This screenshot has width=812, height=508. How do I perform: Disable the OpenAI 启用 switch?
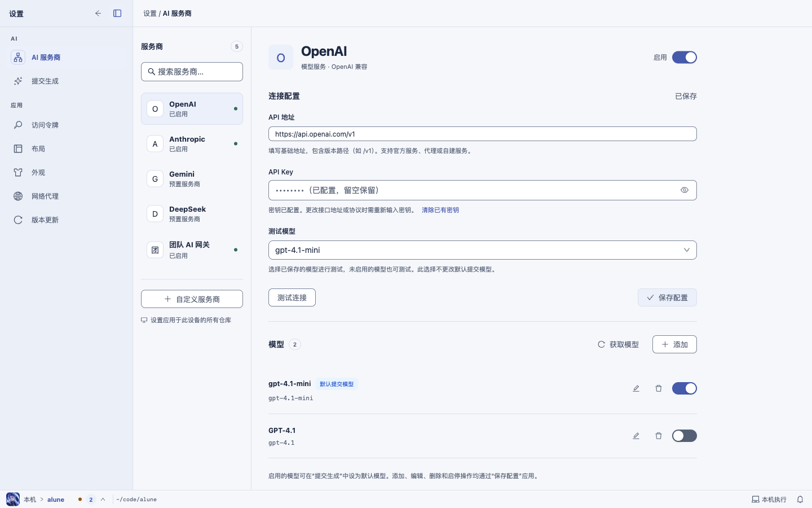[684, 58]
